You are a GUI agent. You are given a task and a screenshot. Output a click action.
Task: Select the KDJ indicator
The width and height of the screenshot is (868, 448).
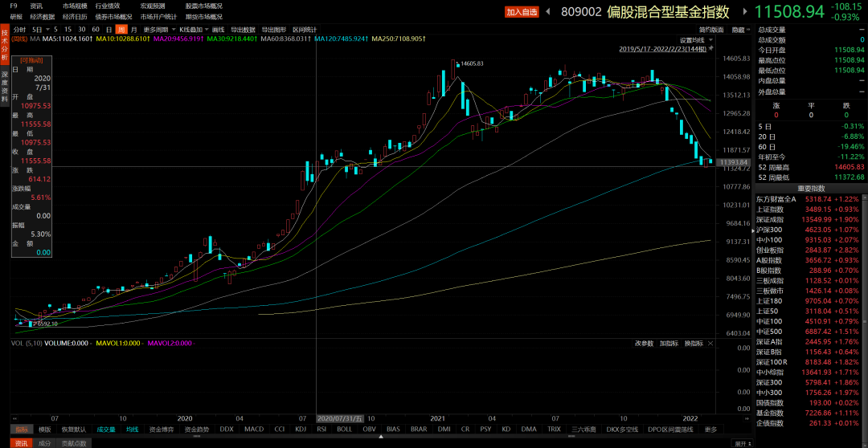tap(301, 430)
